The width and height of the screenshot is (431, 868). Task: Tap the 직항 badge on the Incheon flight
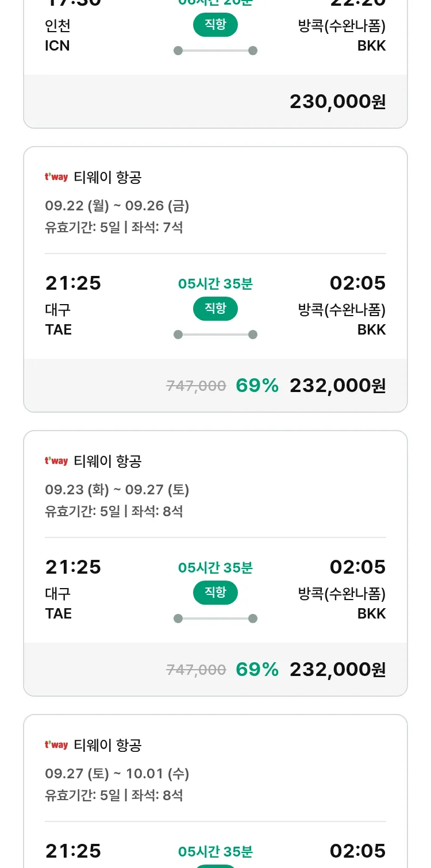pyautogui.click(x=215, y=25)
